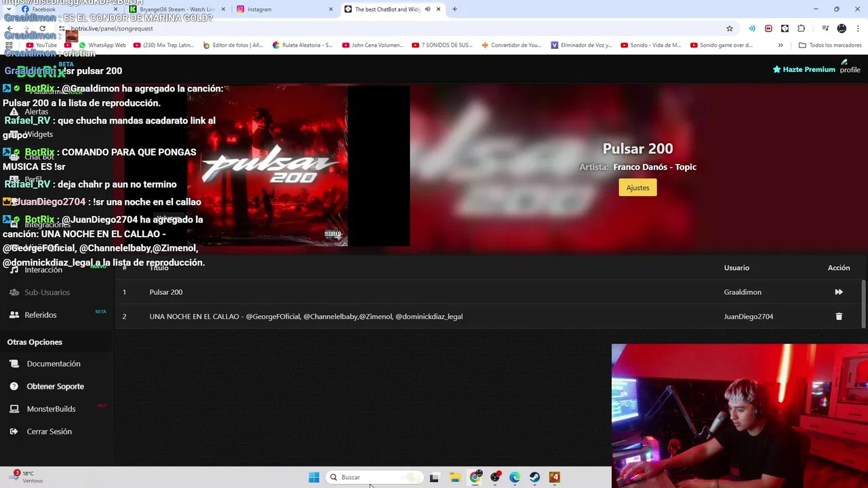The image size is (868, 488).
Task: Mute the ChatBot tab audio icon
Action: click(427, 9)
